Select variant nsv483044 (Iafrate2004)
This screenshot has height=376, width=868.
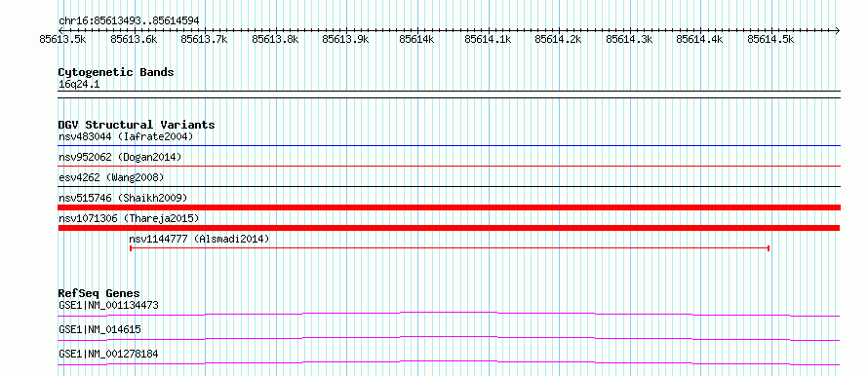pos(126,136)
